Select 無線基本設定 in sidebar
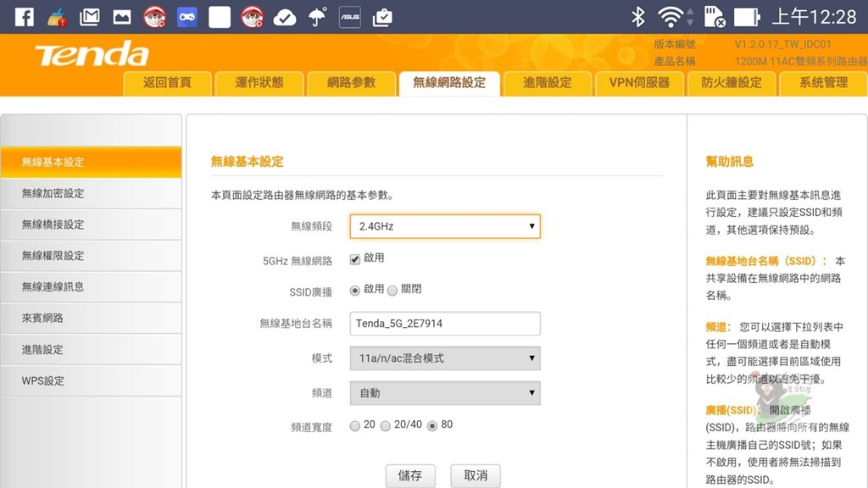This screenshot has width=868, height=488. [x=92, y=162]
